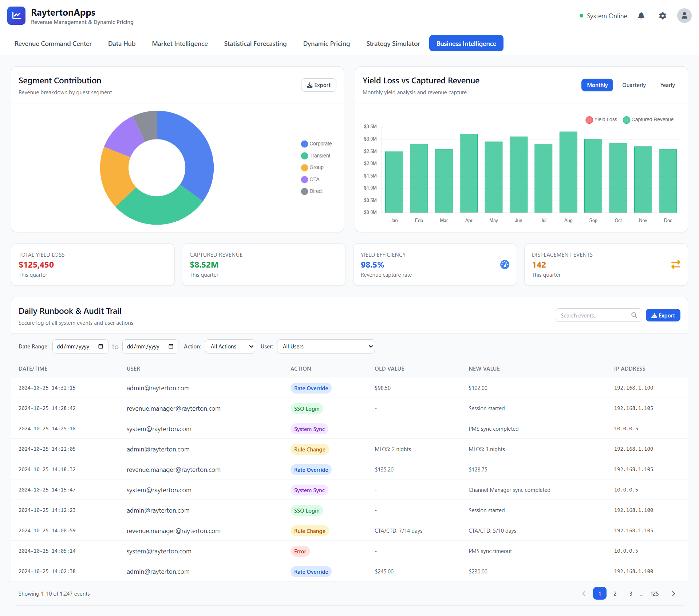The height and width of the screenshot is (616, 699).
Task: Export the Segment Contribution chart
Action: pyautogui.click(x=318, y=85)
